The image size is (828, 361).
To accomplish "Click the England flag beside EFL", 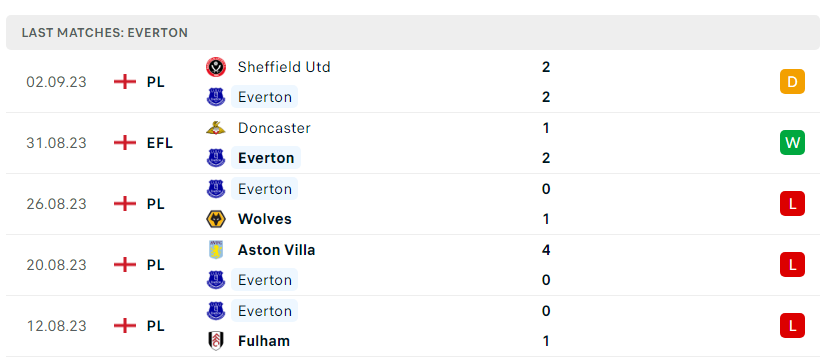I will 125,143.
